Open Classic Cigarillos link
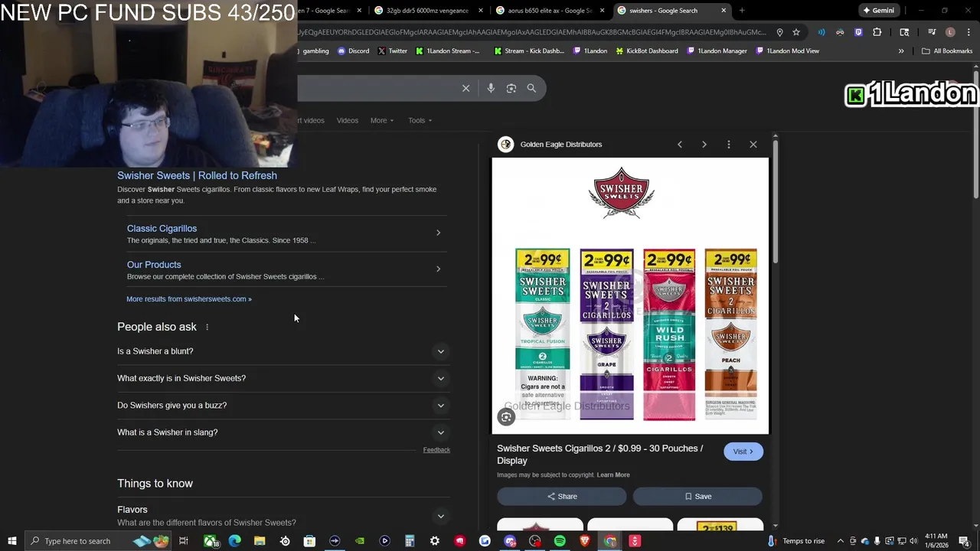This screenshot has width=980, height=551. pos(162,228)
